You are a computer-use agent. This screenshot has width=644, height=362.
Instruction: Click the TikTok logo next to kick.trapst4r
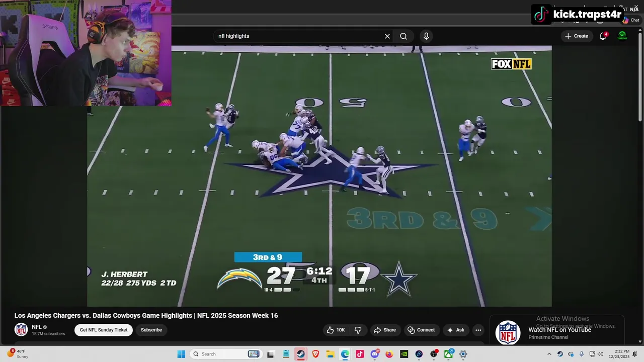pos(541,15)
